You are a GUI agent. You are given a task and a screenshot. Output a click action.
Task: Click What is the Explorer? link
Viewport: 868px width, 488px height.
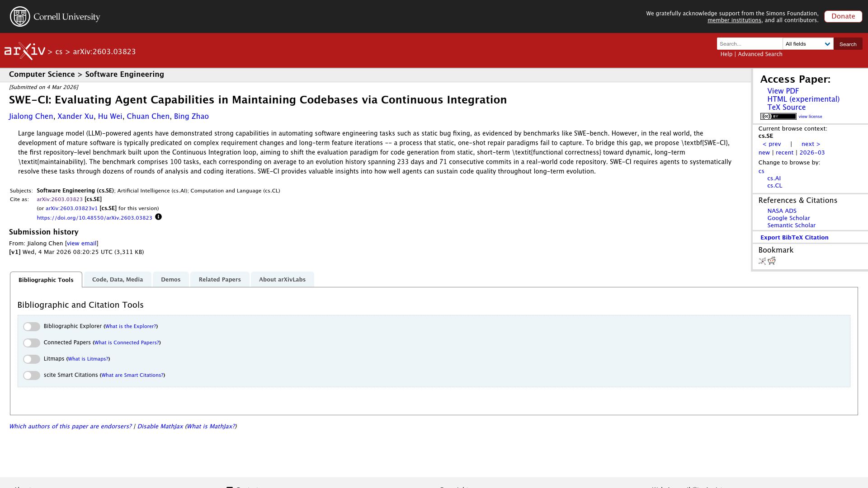pos(131,326)
